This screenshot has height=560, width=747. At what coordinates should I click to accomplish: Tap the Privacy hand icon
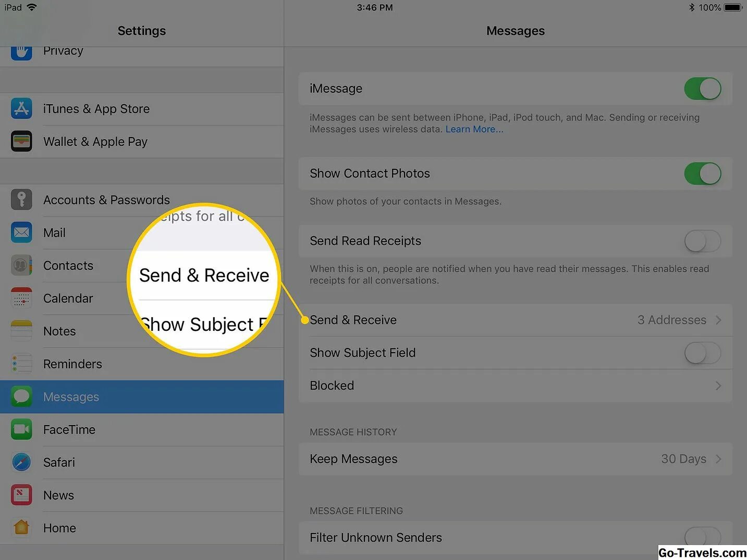click(21, 53)
